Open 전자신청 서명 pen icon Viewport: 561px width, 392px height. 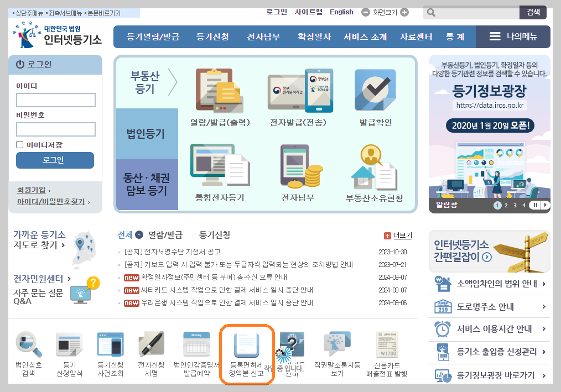coord(152,344)
